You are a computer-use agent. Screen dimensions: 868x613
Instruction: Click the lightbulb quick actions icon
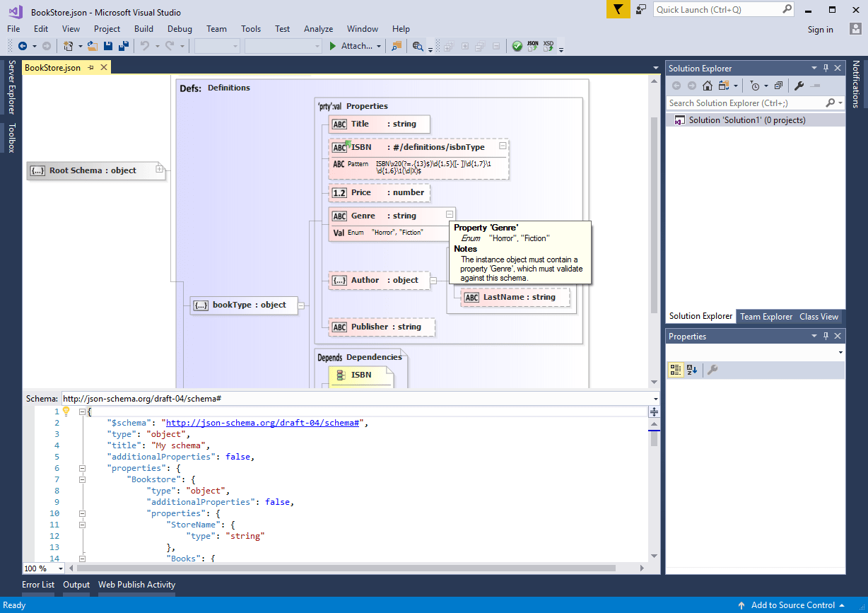point(66,411)
